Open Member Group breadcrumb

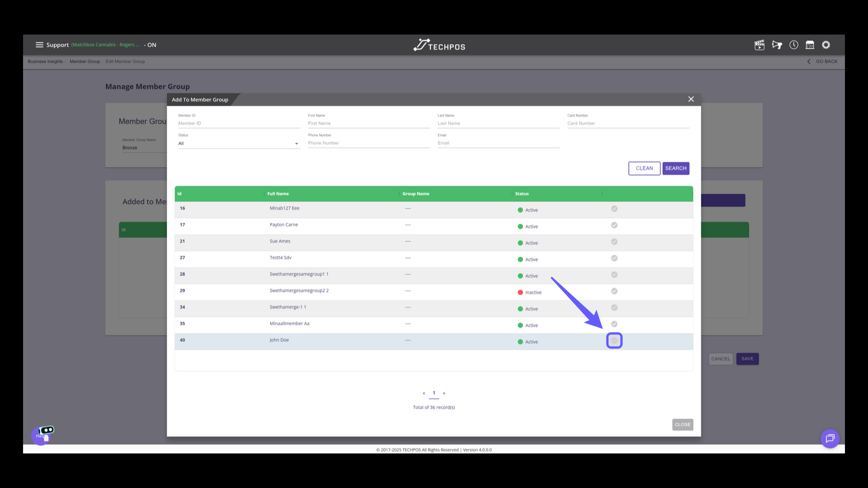(x=85, y=61)
